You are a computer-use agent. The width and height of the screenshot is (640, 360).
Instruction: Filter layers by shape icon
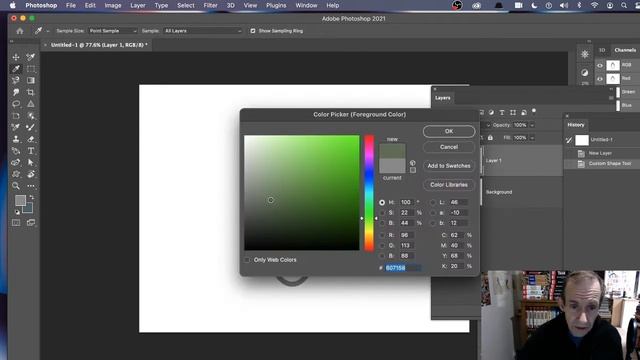(513, 112)
